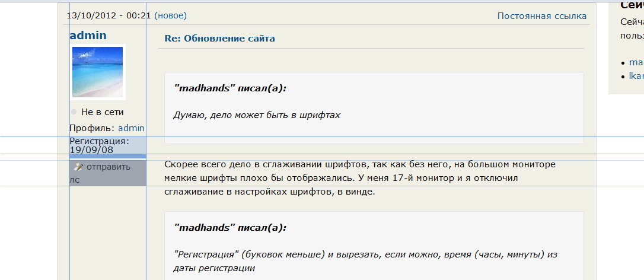Click the quoted text about "буковок меньше"
Viewport: 644px width, 280px height.
(366, 261)
